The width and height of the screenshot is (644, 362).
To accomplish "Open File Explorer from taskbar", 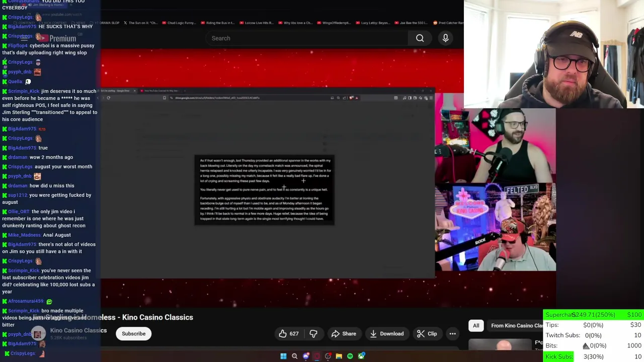I will tap(339, 356).
